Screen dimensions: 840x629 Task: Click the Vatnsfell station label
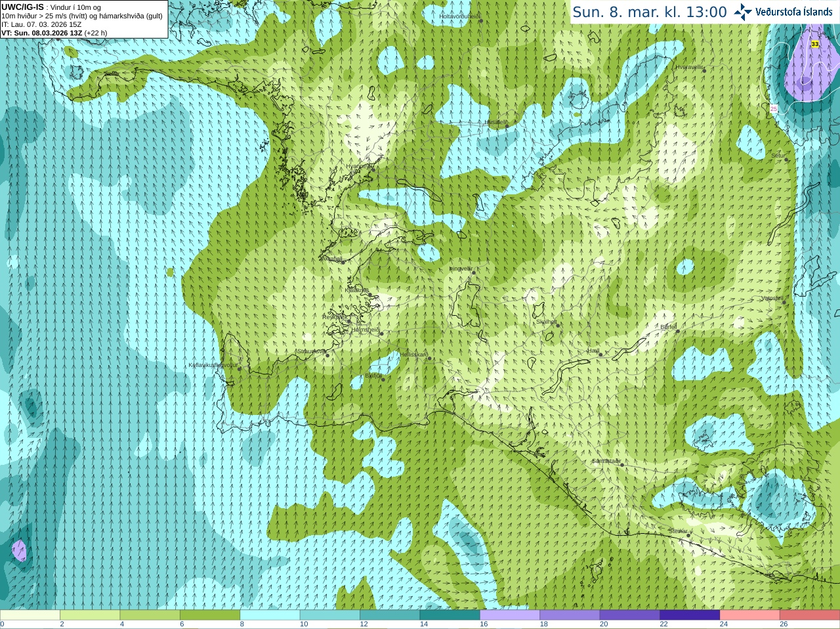772,298
